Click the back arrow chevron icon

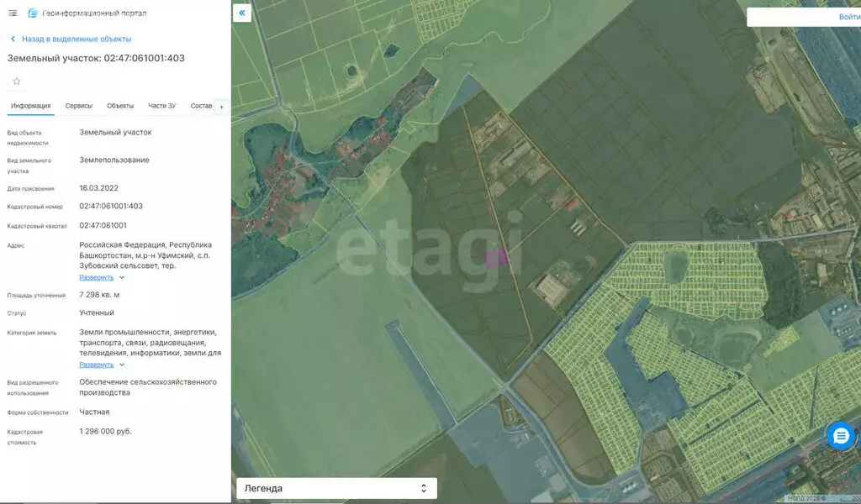13,39
